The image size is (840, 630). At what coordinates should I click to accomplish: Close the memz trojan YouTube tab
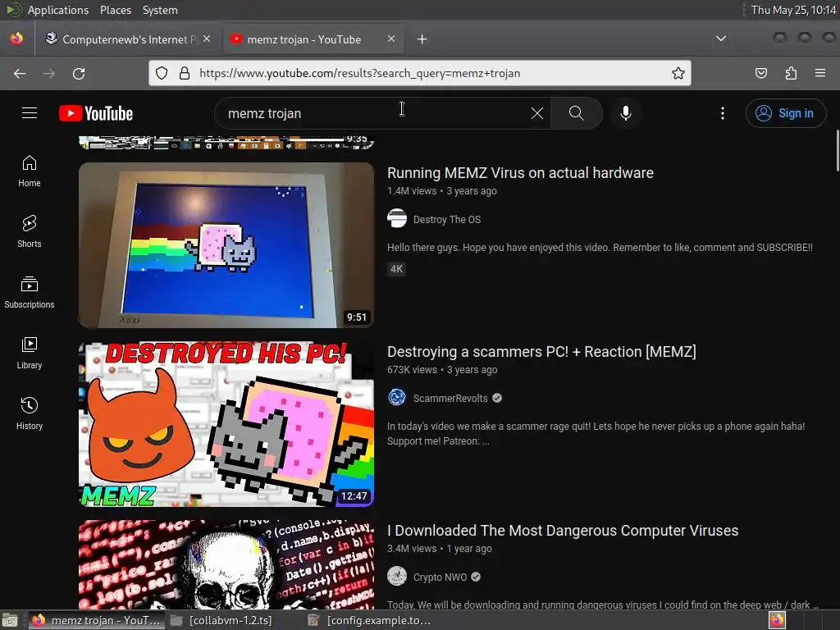[x=391, y=39]
